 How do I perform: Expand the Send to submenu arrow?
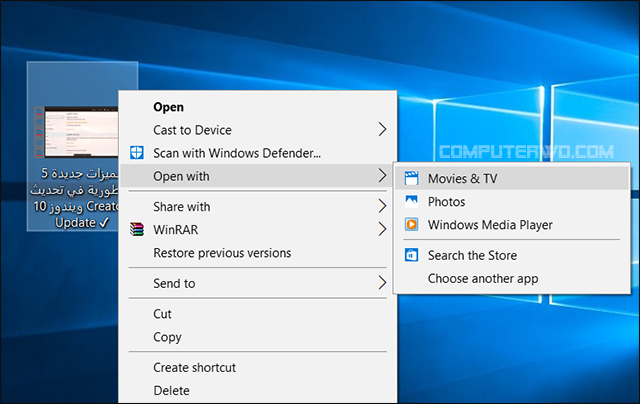click(382, 284)
